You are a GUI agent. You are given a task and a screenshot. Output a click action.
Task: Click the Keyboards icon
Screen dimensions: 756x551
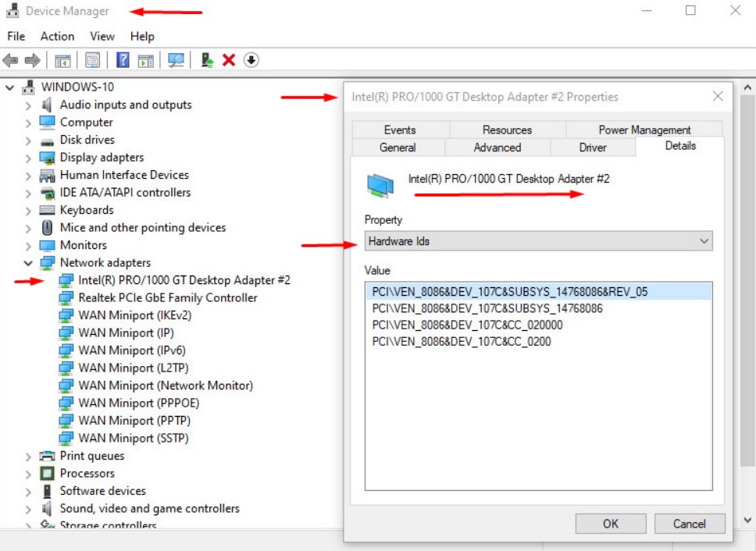(47, 210)
